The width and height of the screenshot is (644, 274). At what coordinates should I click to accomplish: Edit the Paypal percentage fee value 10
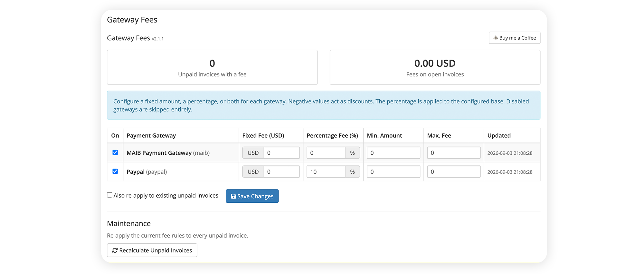(326, 172)
